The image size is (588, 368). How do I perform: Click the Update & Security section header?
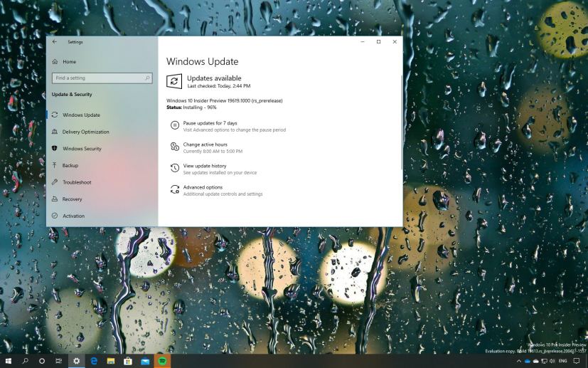72,94
